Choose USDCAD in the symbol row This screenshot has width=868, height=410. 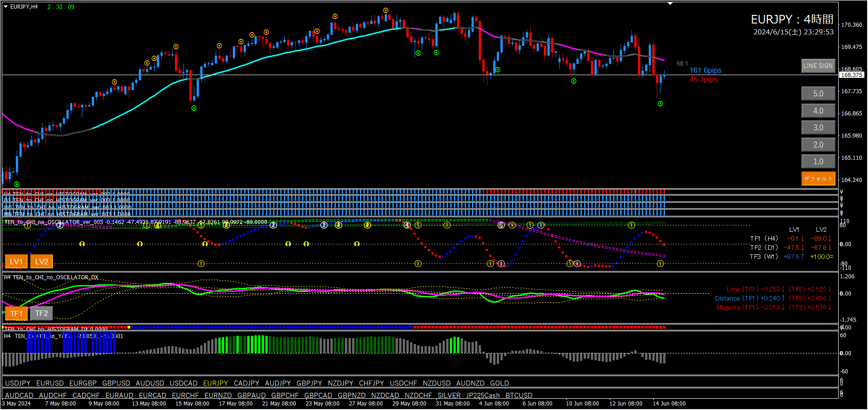(184, 383)
